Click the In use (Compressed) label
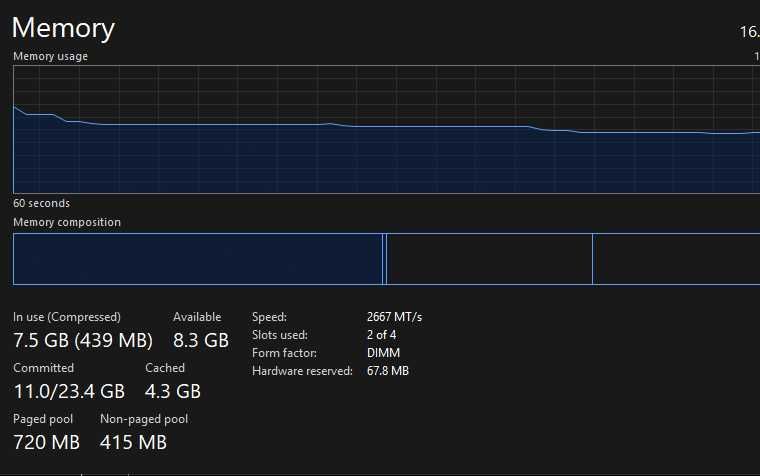This screenshot has width=760, height=476. tap(67, 317)
